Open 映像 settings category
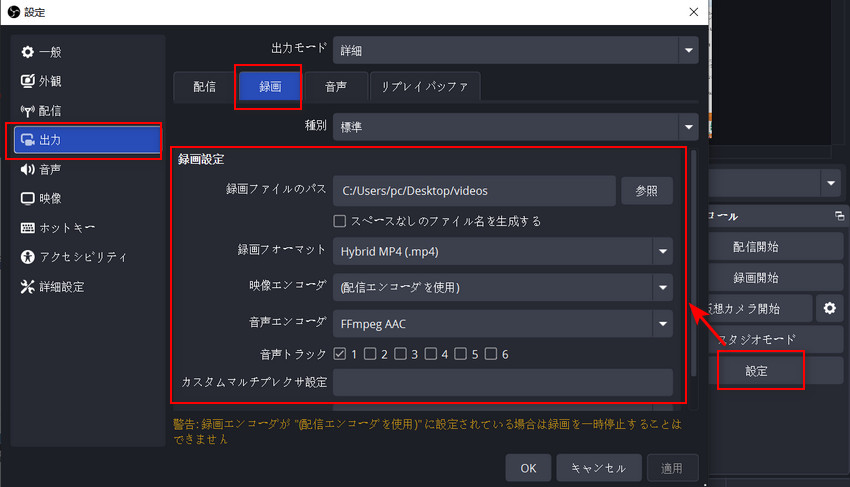Screen dimensions: 850x487 (87, 198)
